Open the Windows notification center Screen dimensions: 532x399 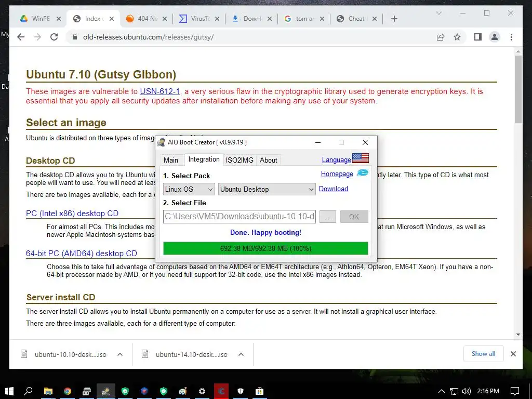(515, 391)
